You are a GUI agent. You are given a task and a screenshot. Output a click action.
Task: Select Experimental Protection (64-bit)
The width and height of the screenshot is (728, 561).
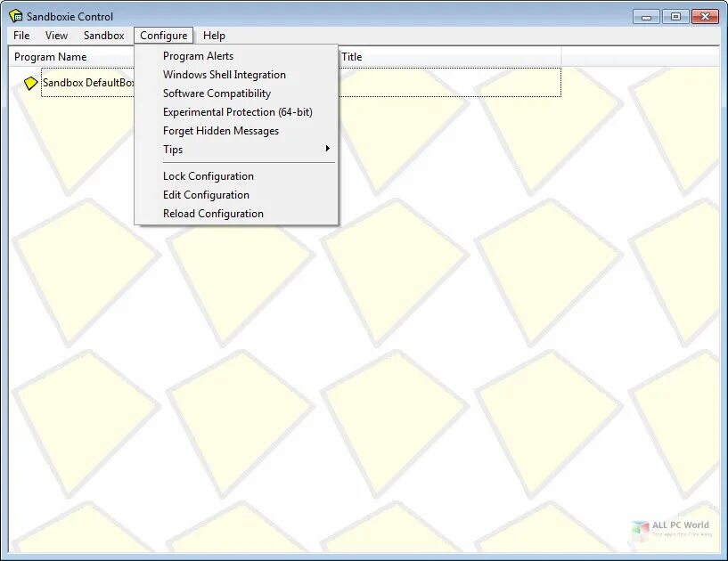(236, 112)
